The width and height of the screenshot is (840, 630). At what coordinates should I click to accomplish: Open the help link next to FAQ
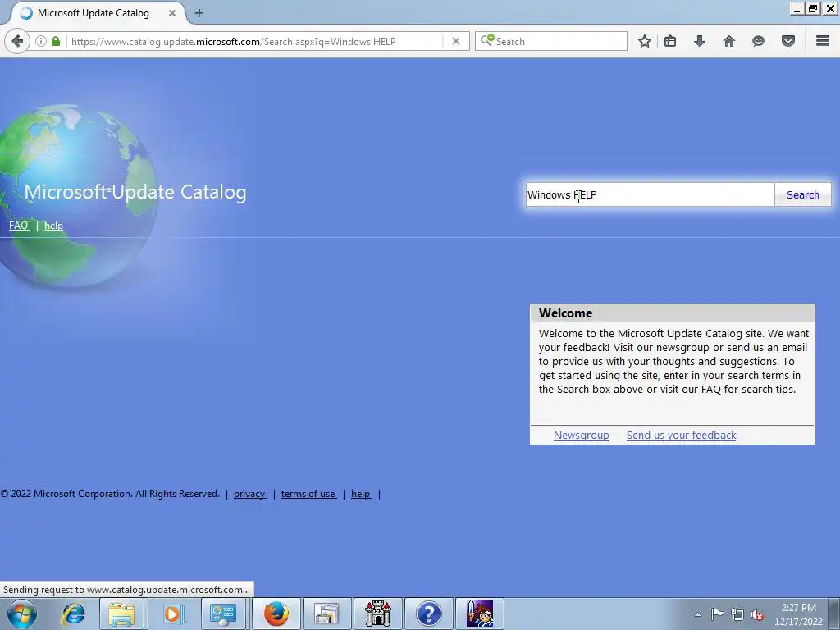pos(53,226)
